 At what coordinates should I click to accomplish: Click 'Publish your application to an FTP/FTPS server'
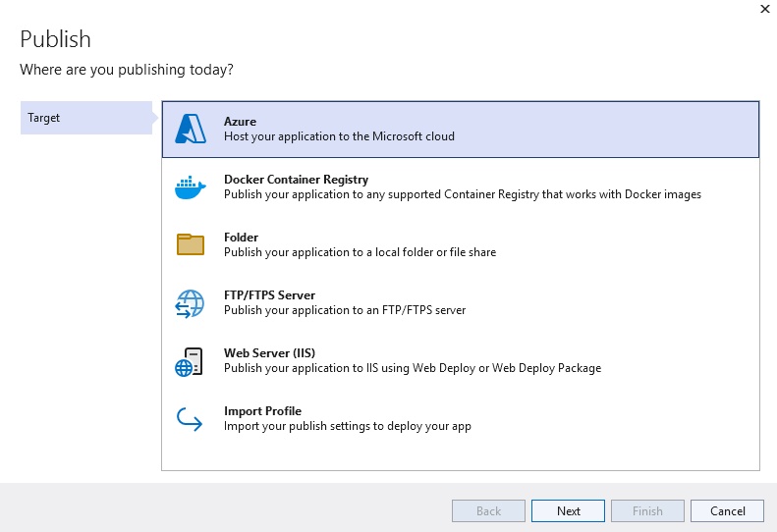(345, 310)
